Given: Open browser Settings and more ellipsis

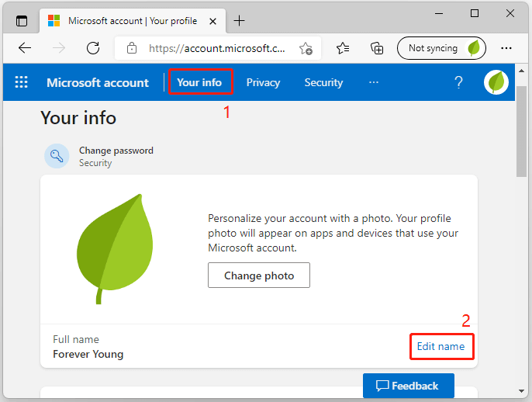Looking at the screenshot, I should click(x=506, y=48).
